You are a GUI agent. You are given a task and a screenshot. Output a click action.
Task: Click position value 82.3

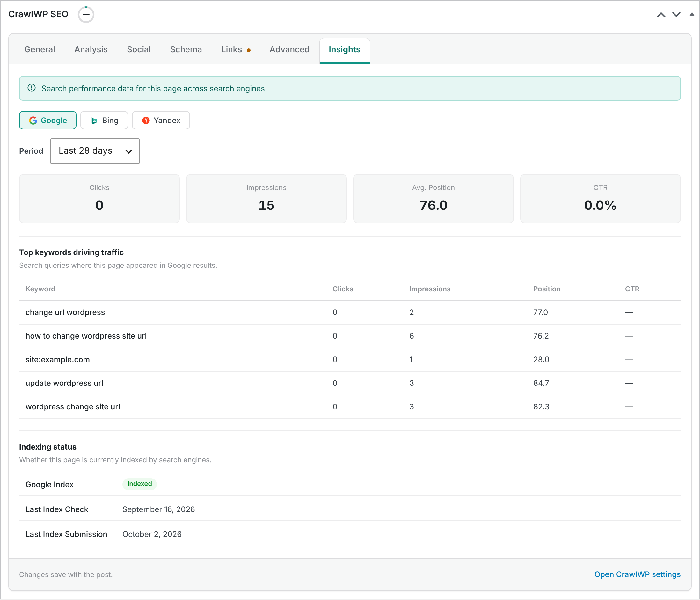tap(541, 407)
